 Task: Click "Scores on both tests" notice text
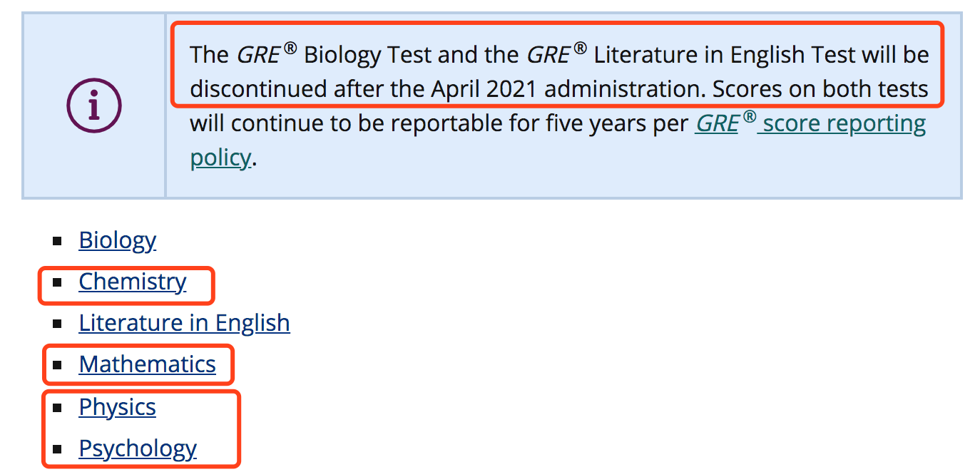tap(820, 90)
